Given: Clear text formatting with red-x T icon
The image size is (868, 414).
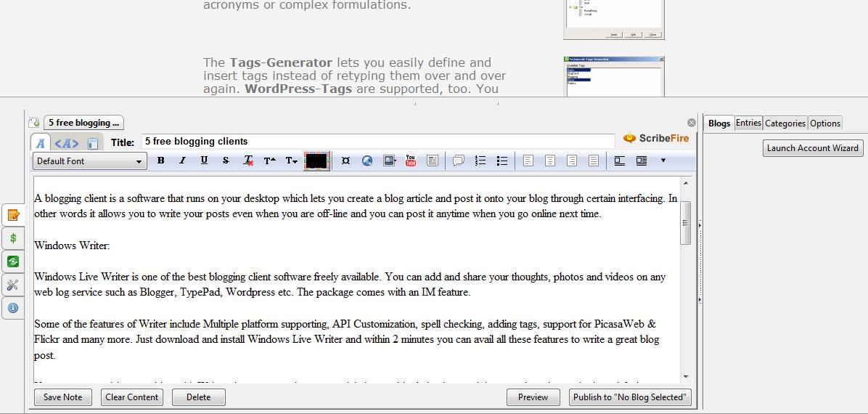Looking at the screenshot, I should pyautogui.click(x=248, y=161).
